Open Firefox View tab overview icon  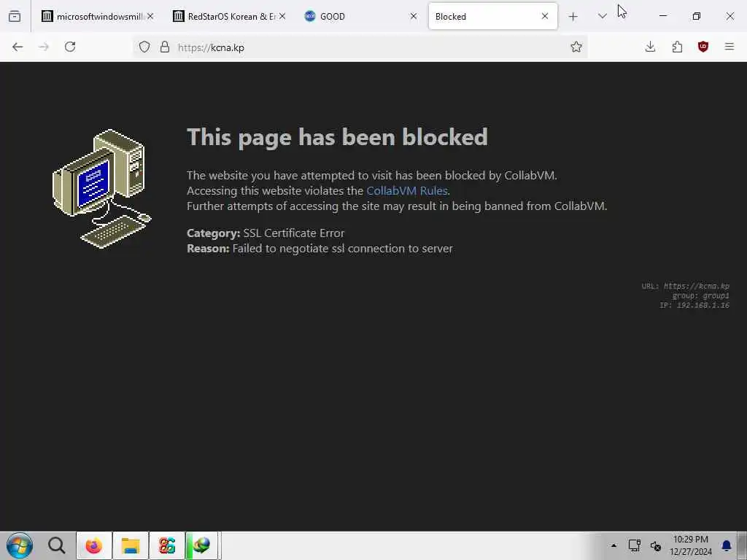[x=15, y=16]
